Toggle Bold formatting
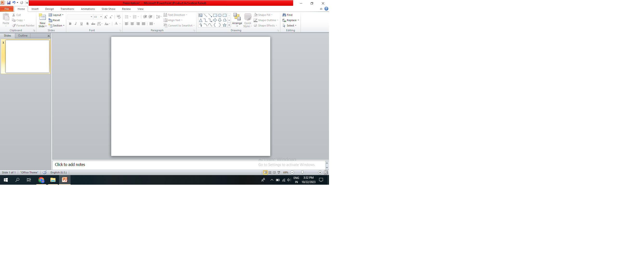Image resolution: width=644 pixels, height=278 pixels. (70, 24)
